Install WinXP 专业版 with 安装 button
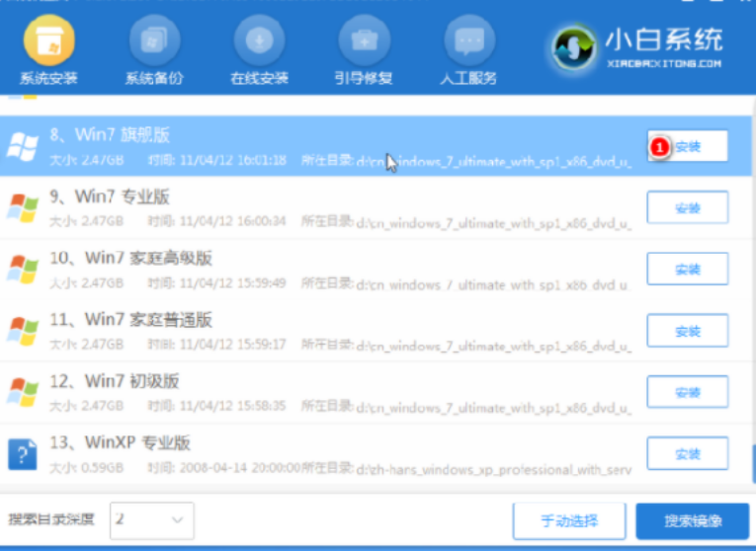Viewport: 756px width, 551px height. pyautogui.click(x=688, y=453)
